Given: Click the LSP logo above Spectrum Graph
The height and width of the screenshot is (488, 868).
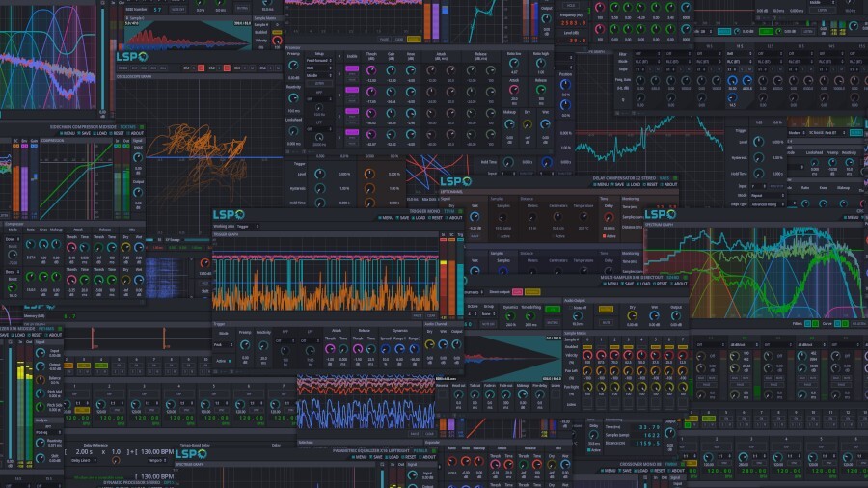Looking at the screenshot, I should tap(661, 214).
